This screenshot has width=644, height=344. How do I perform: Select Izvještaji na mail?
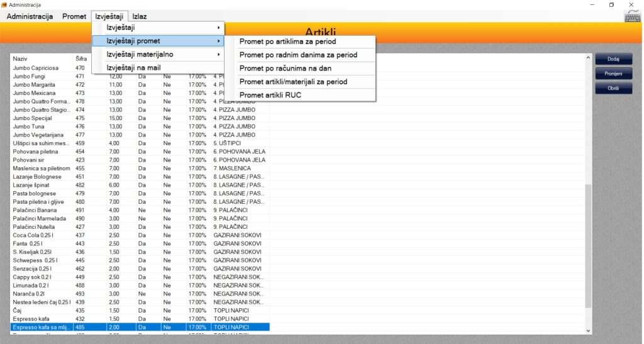pyautogui.click(x=158, y=68)
